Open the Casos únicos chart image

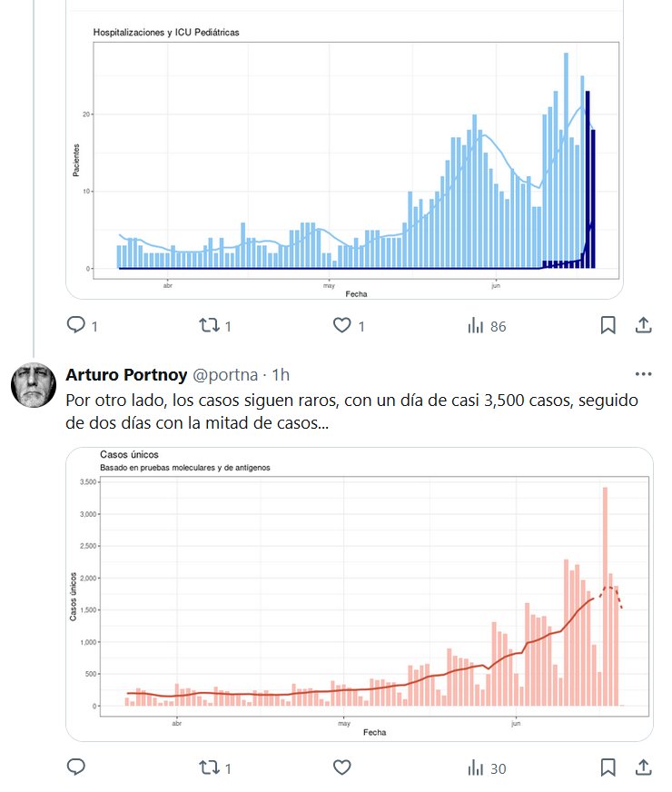pyautogui.click(x=359, y=593)
